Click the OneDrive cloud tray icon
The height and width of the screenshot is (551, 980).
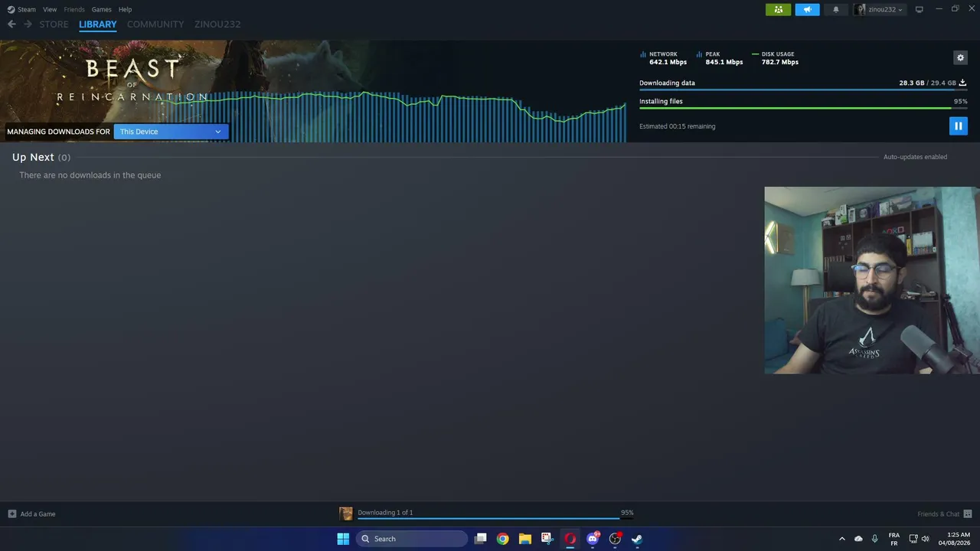pos(858,539)
